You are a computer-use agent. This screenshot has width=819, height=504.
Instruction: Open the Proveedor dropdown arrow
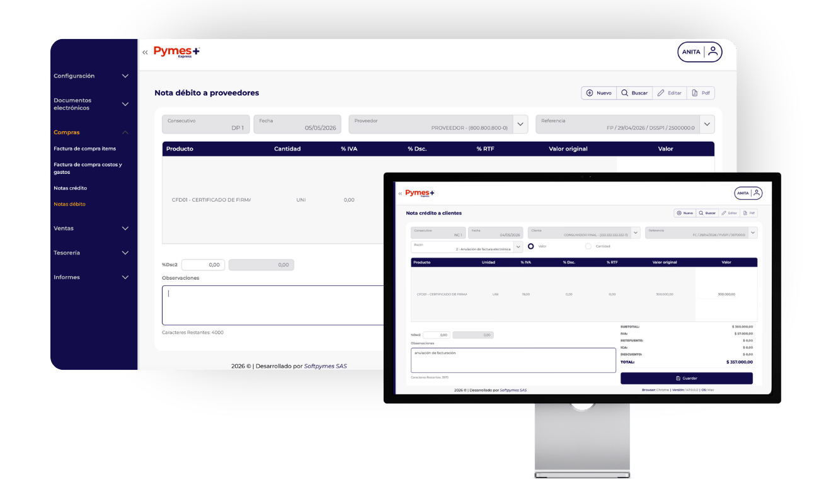coord(520,124)
